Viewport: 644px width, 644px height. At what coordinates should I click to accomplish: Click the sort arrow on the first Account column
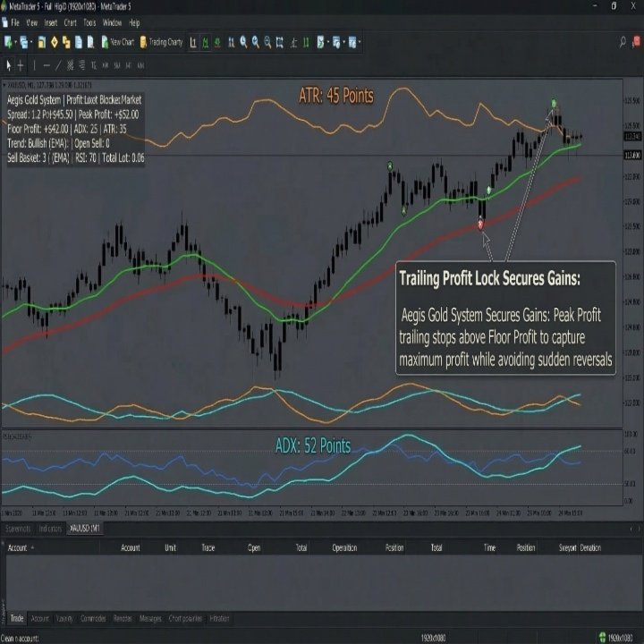[x=32, y=547]
